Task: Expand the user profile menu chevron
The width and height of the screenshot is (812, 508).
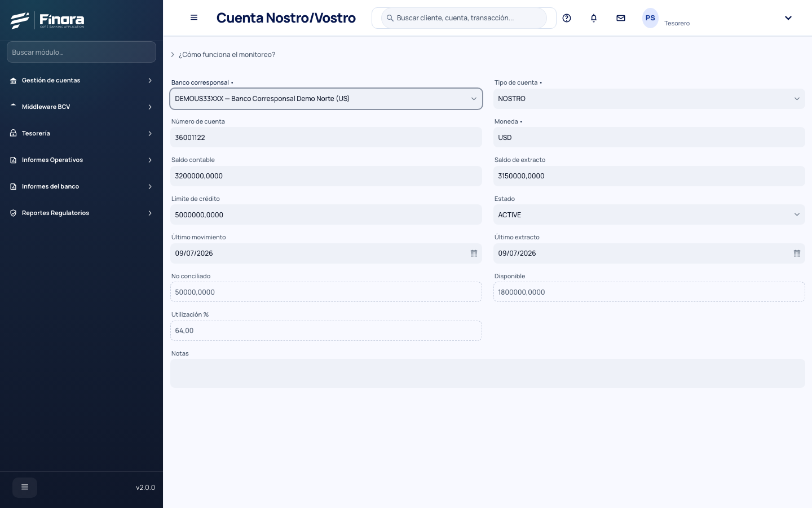Action: coord(788,18)
